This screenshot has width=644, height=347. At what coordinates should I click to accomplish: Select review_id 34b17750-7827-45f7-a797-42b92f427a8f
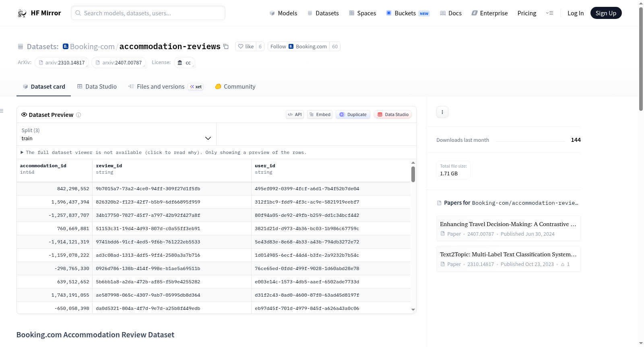pyautogui.click(x=172, y=216)
